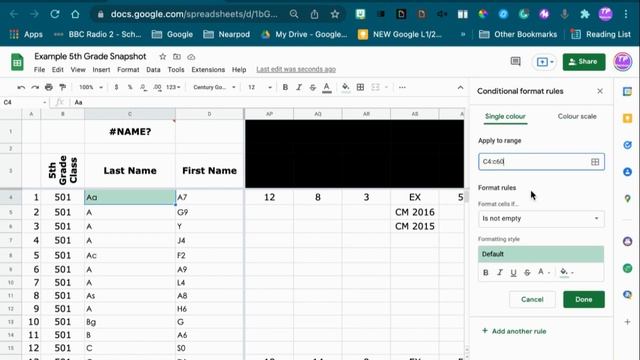Image resolution: width=640 pixels, height=360 pixels.
Task: Open font size 12 dropdown
Action: (x=260, y=87)
